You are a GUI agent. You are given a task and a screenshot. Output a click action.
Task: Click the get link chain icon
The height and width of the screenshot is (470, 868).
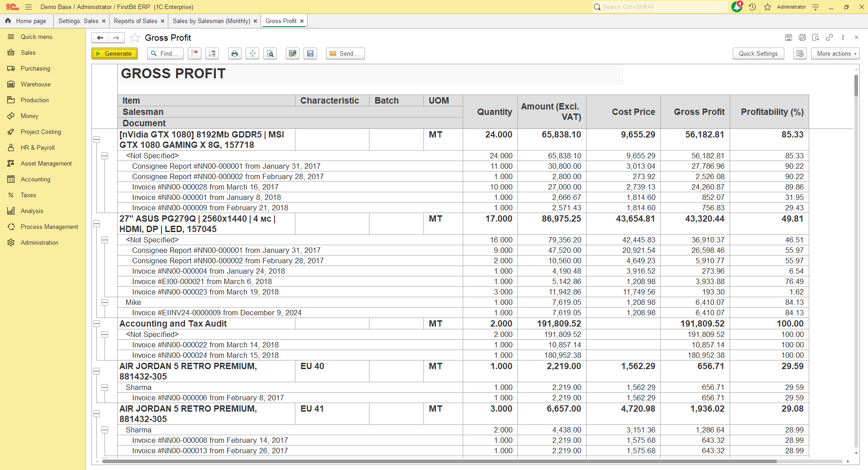tap(829, 38)
